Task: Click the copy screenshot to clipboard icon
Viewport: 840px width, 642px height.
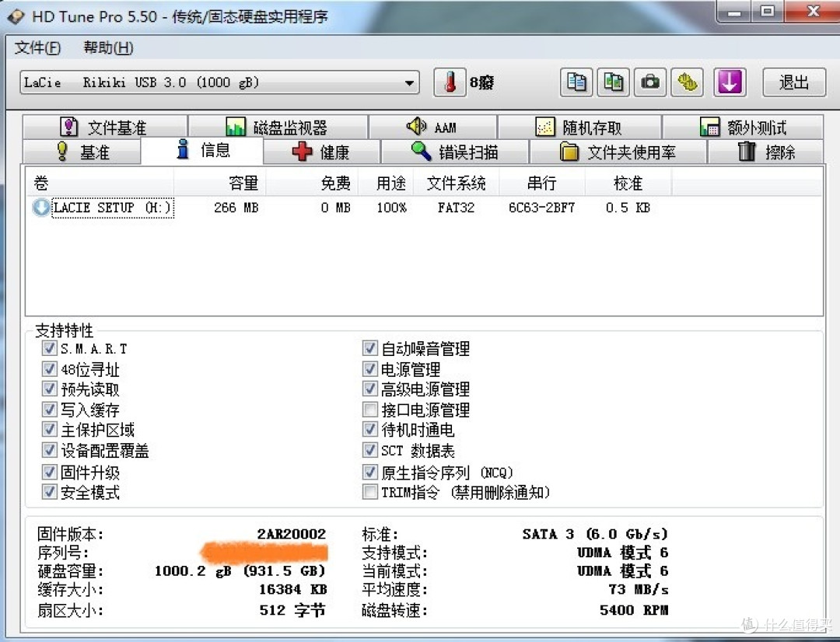Action: pos(614,82)
